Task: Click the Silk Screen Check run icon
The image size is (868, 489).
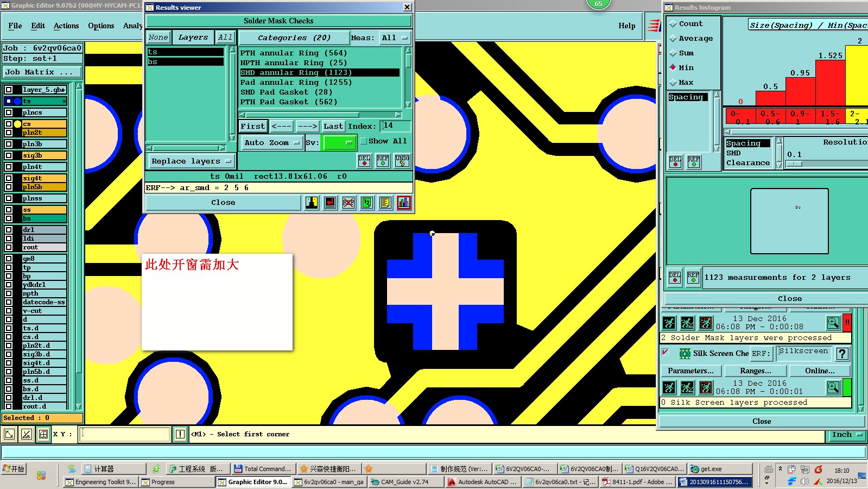Action: 685,354
